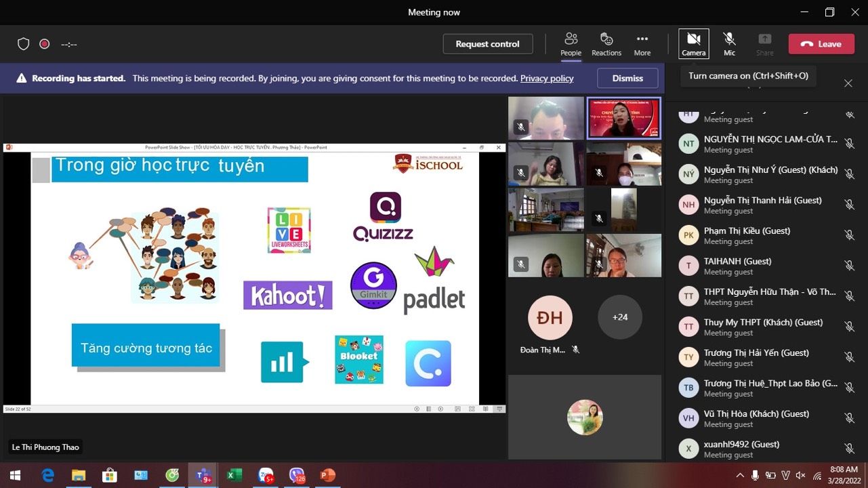The image size is (868, 488).
Task: Click mic icon beside xuanhl9492
Action: 850,449
